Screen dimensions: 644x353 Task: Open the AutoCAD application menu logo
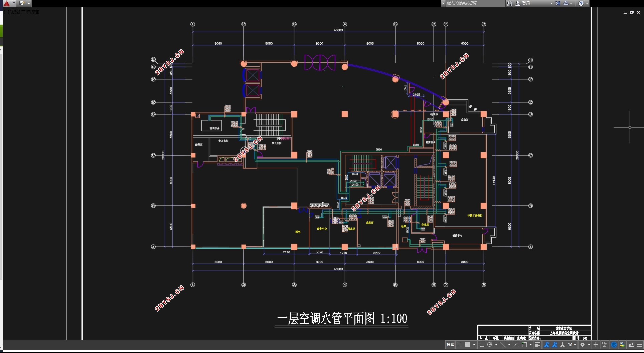6,3
